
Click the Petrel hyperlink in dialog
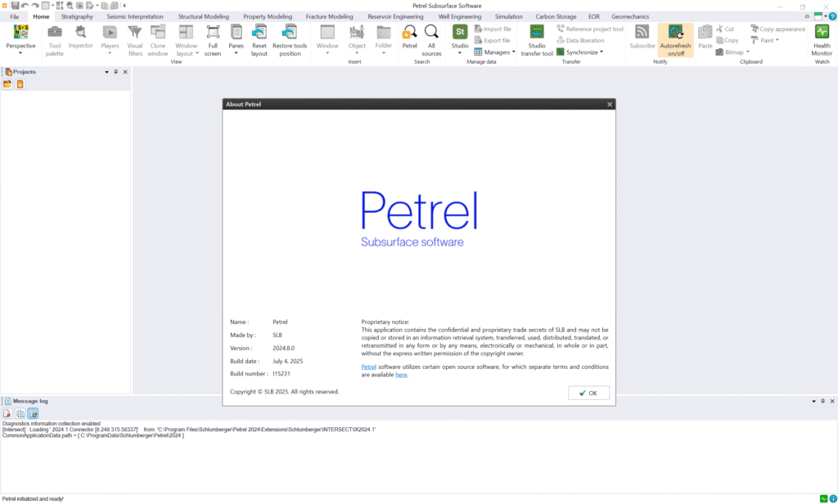click(369, 367)
